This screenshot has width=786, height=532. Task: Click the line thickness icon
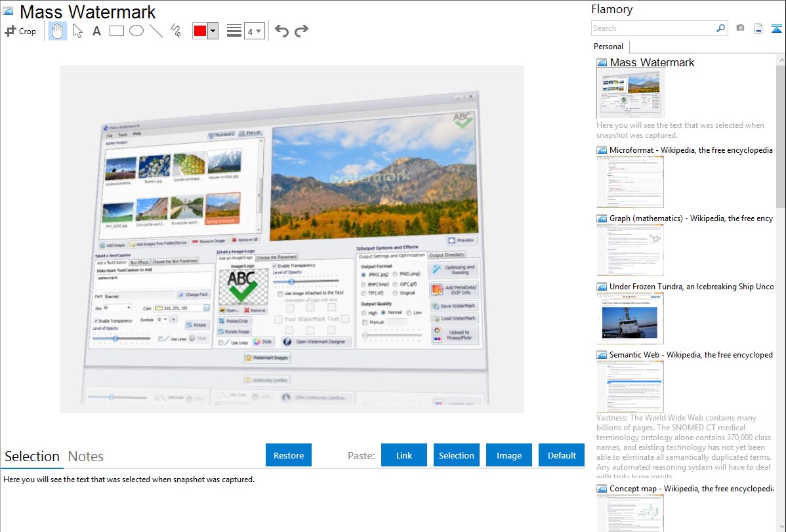234,31
